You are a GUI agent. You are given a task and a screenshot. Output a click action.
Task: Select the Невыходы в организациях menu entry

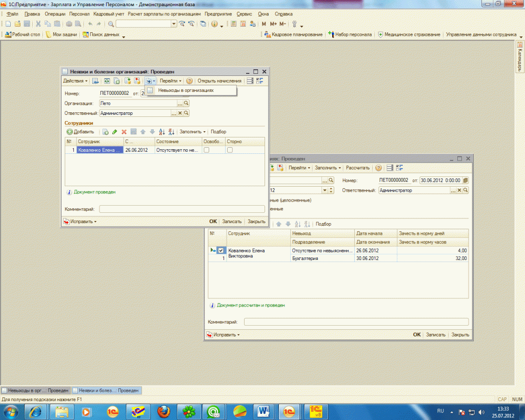[x=186, y=90]
